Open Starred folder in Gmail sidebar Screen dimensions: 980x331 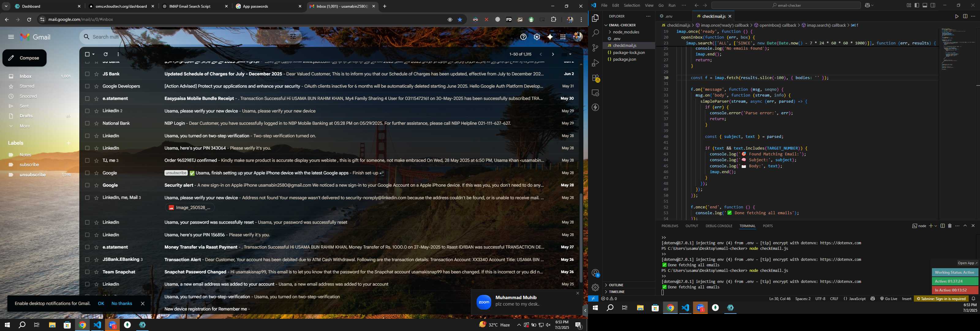27,86
